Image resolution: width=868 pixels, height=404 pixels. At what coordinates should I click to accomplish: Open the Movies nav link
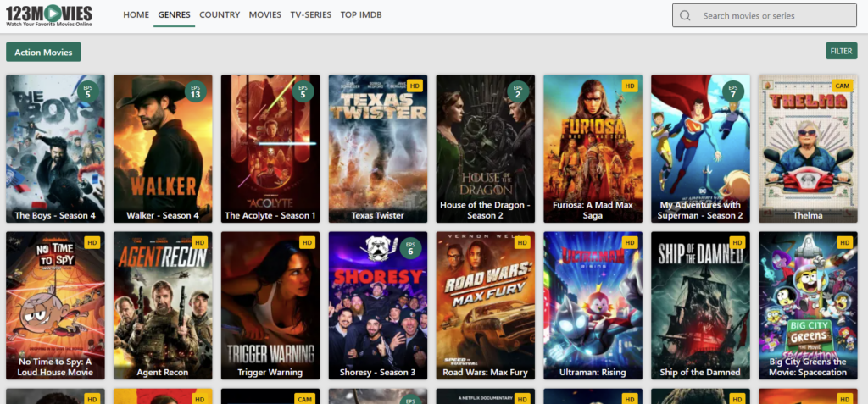(265, 15)
